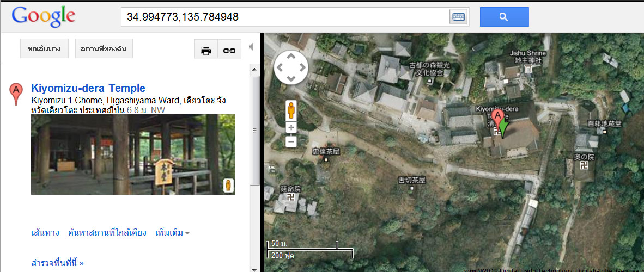Click the ค้นหาสถานที่ใกล้เคียง link
Viewport: 644px width, 272px height.
tap(107, 233)
